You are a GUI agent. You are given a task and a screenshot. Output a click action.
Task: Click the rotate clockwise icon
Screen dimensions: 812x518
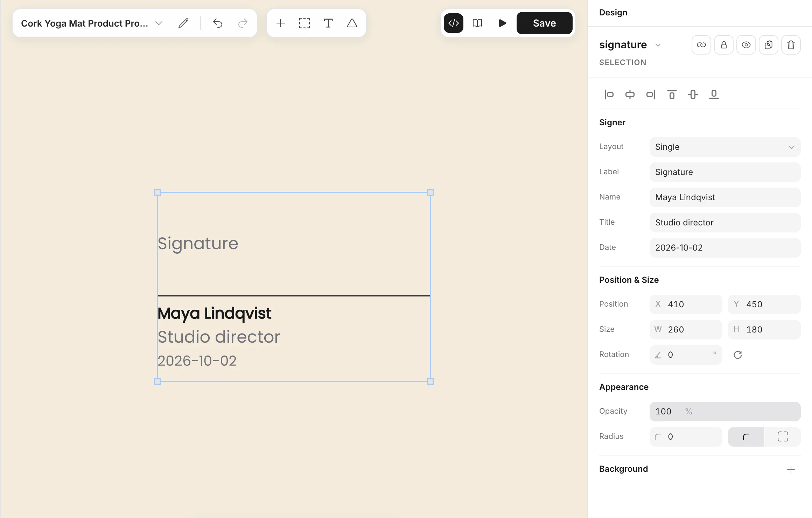[x=738, y=355]
